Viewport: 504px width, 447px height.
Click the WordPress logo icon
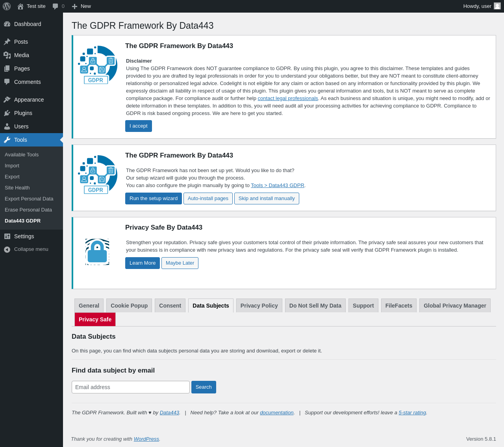click(7, 6)
